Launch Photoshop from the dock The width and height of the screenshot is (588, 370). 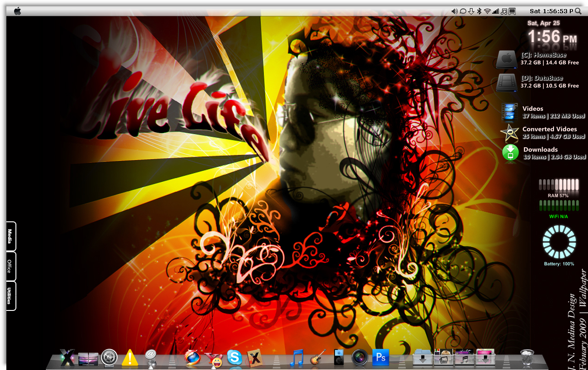pyautogui.click(x=381, y=358)
